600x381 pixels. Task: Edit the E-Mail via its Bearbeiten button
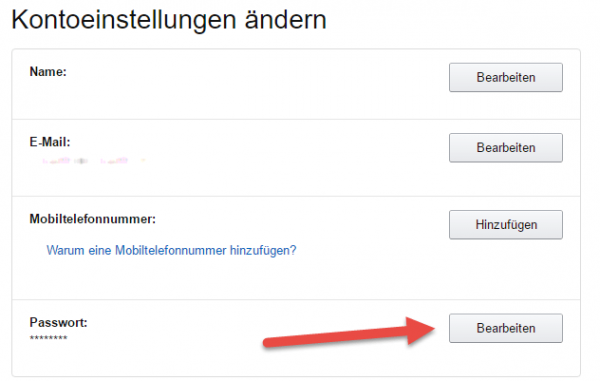coord(505,148)
